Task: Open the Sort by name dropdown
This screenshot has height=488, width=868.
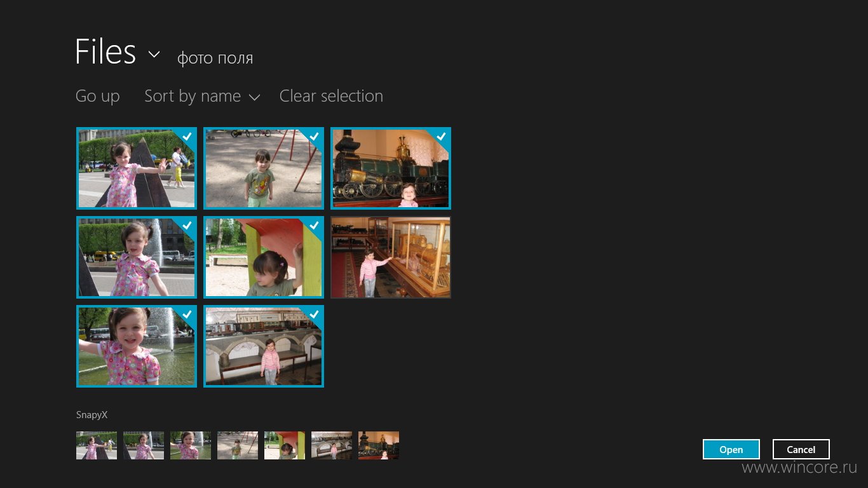Action: [x=202, y=96]
